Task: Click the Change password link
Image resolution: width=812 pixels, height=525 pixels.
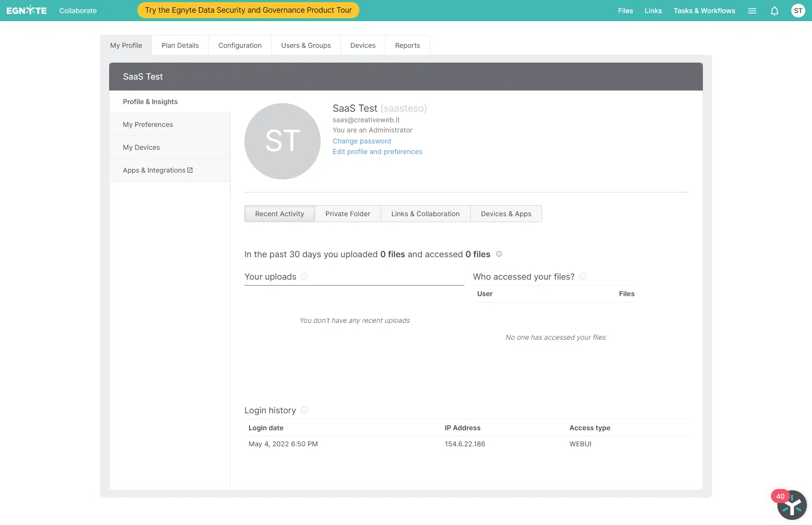Action: click(362, 141)
